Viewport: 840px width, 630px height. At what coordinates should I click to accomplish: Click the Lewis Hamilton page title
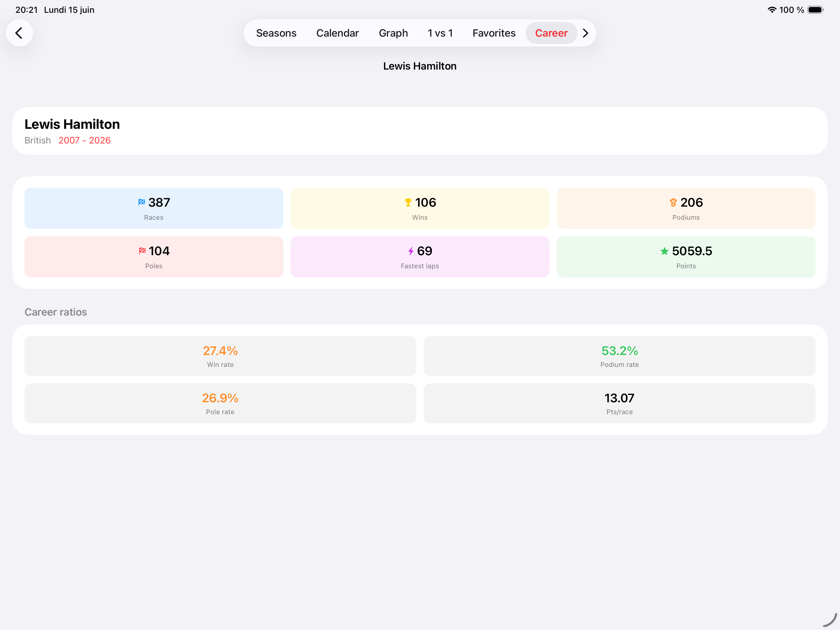click(420, 66)
